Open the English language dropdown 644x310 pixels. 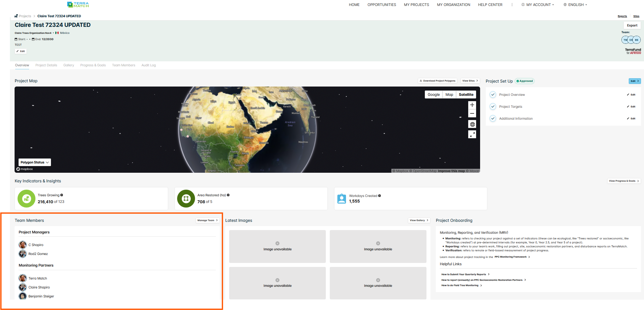click(x=575, y=5)
